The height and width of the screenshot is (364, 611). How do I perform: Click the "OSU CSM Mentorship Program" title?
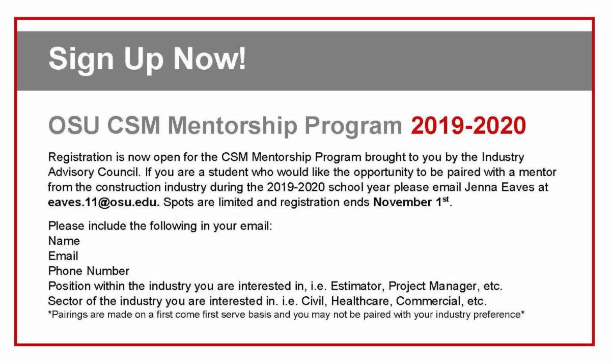(x=225, y=126)
